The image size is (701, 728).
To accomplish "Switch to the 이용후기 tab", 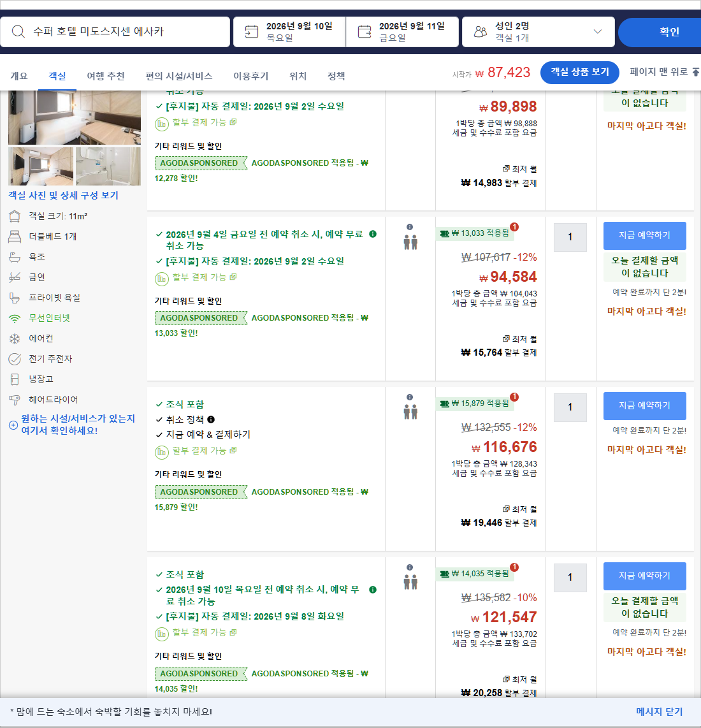I will point(250,76).
